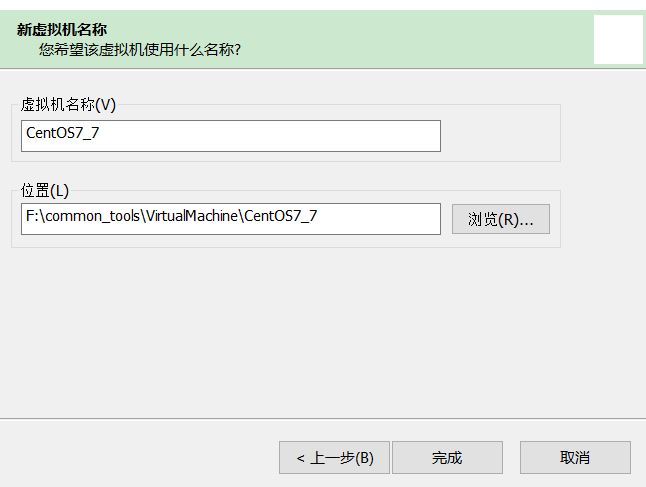The height and width of the screenshot is (487, 646).
Task: Click the green header banner background
Action: [400, 38]
